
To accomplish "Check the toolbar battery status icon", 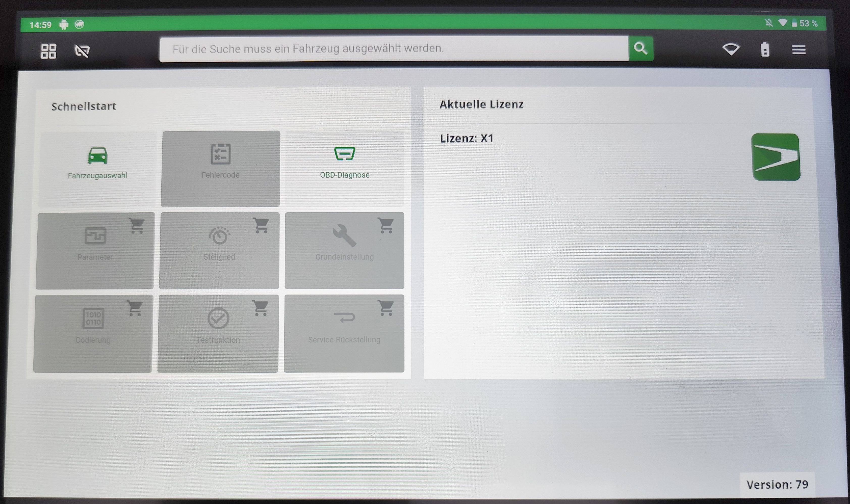I will pyautogui.click(x=765, y=50).
